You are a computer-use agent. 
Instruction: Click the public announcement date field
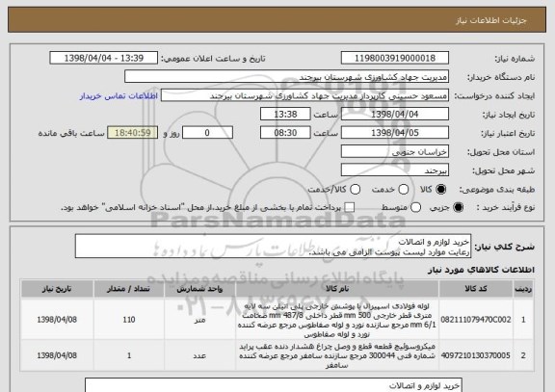(x=104, y=58)
